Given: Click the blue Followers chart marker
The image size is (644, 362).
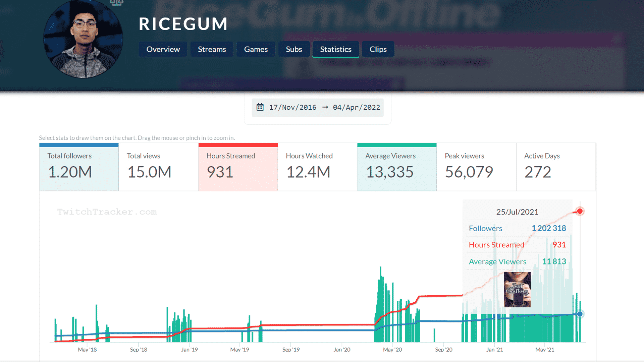Looking at the screenshot, I should point(580,314).
